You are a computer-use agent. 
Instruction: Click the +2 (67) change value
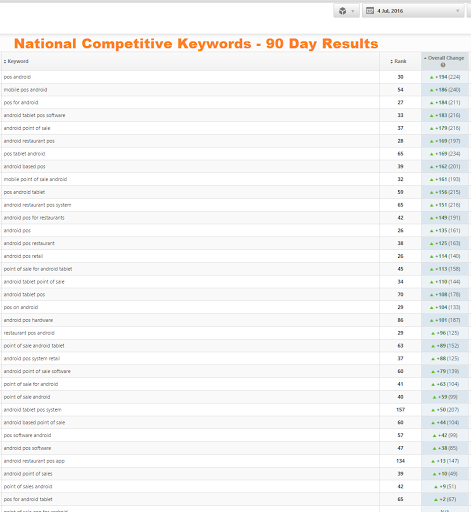click(x=445, y=499)
